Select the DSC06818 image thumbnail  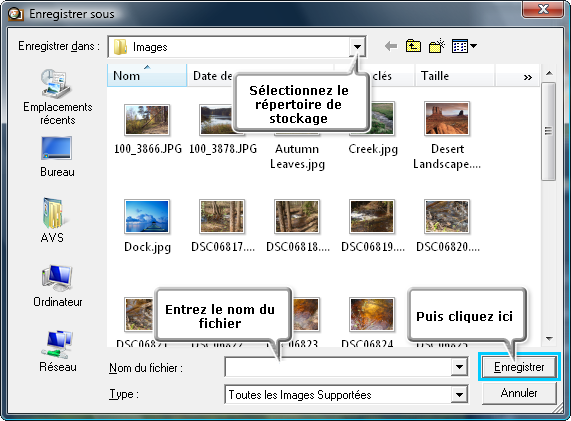[x=297, y=216]
